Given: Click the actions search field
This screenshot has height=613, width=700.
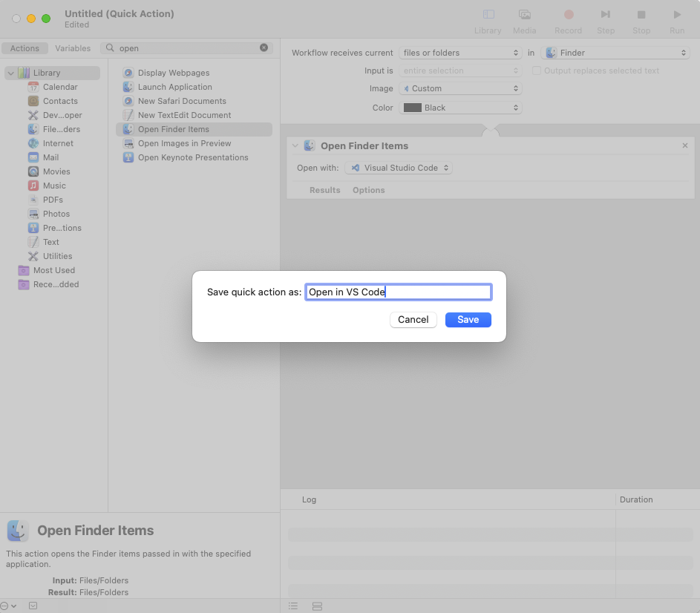Looking at the screenshot, I should point(187,47).
